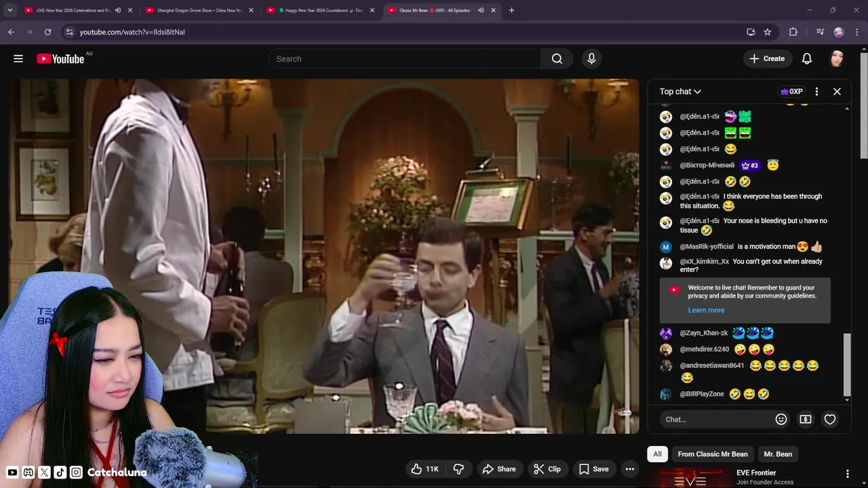Screen dimensions: 868x488
Task: Open the browser profile avatar
Action: 839,32
